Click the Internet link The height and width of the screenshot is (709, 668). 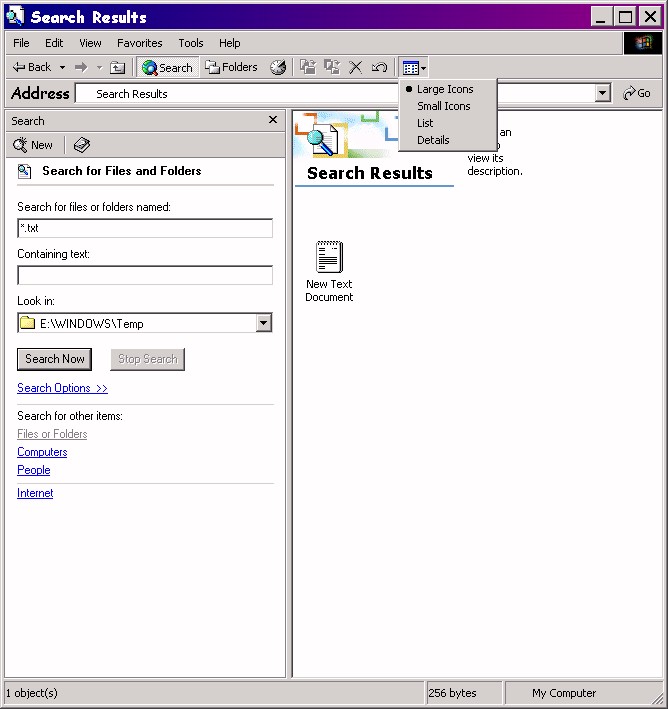[35, 493]
